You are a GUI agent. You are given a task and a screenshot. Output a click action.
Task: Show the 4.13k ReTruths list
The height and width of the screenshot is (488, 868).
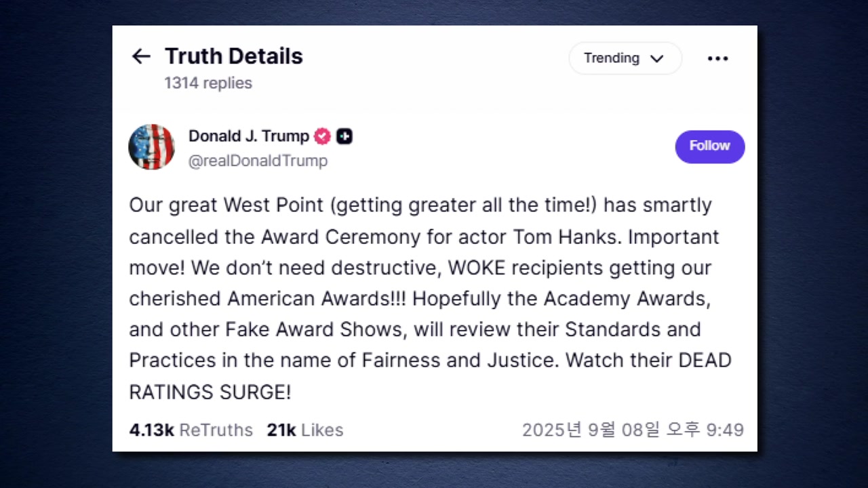pos(191,430)
